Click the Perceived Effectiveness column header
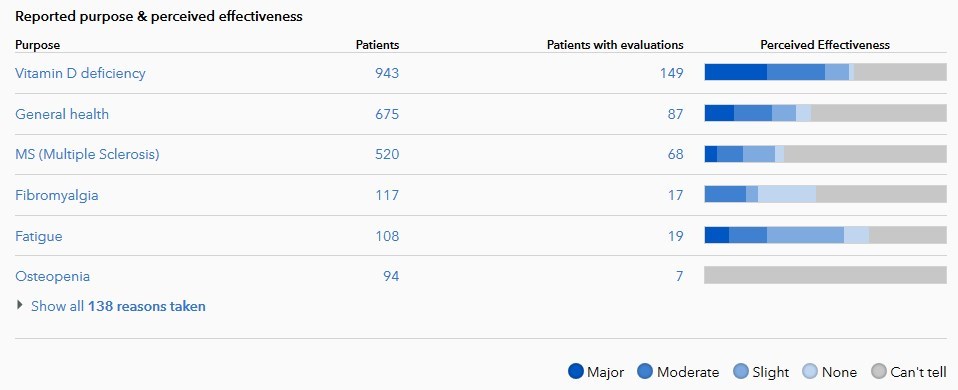This screenshot has height=390, width=958. click(x=825, y=45)
